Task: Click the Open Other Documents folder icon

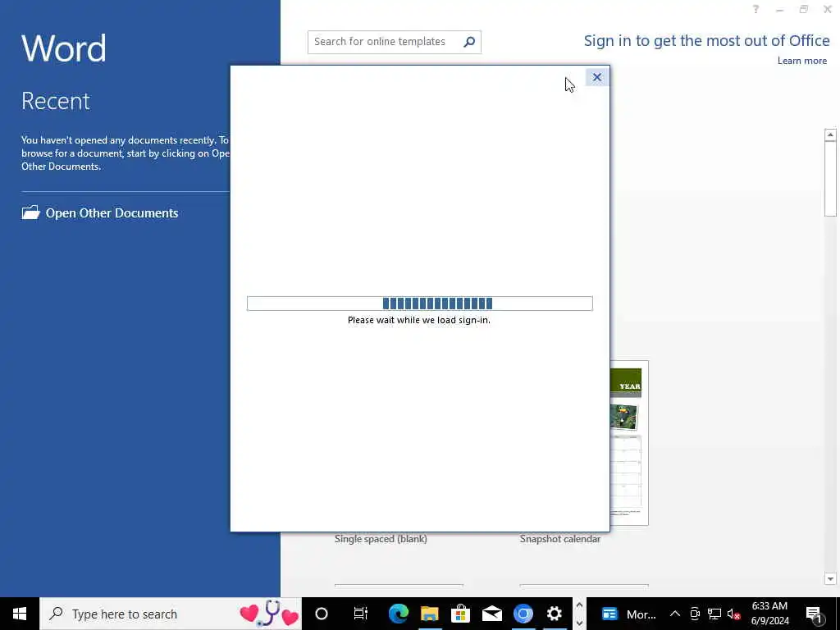Action: coord(30,212)
